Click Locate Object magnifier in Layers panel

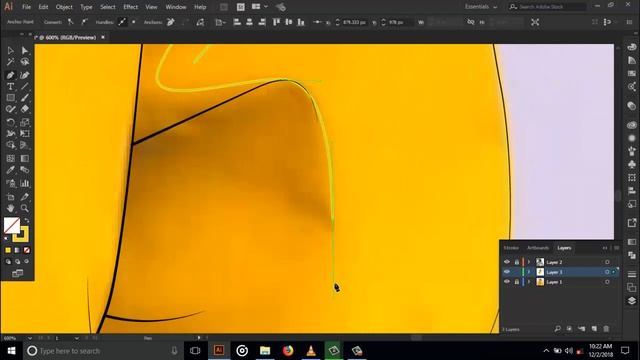[x=558, y=329]
